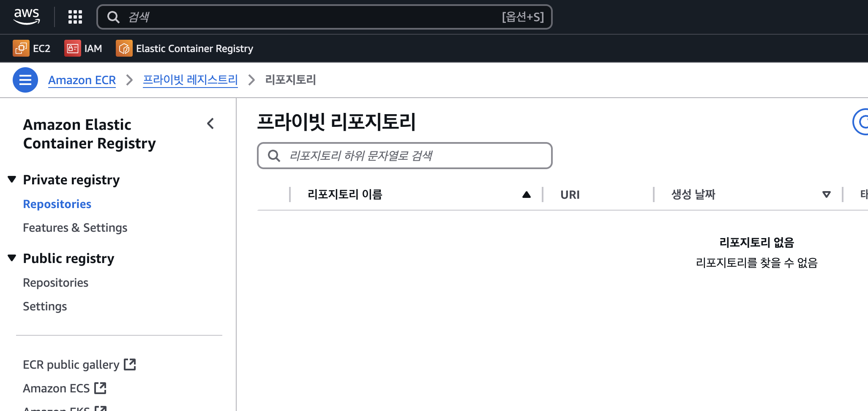Open the Elastic Container Registry shortcut
868x411 pixels.
tap(185, 48)
